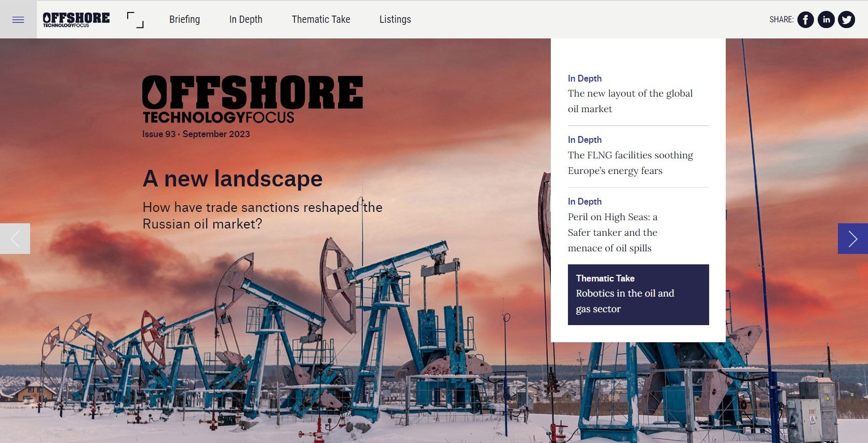Click Issue 93 September 2023 text
The height and width of the screenshot is (443, 868).
click(x=196, y=134)
